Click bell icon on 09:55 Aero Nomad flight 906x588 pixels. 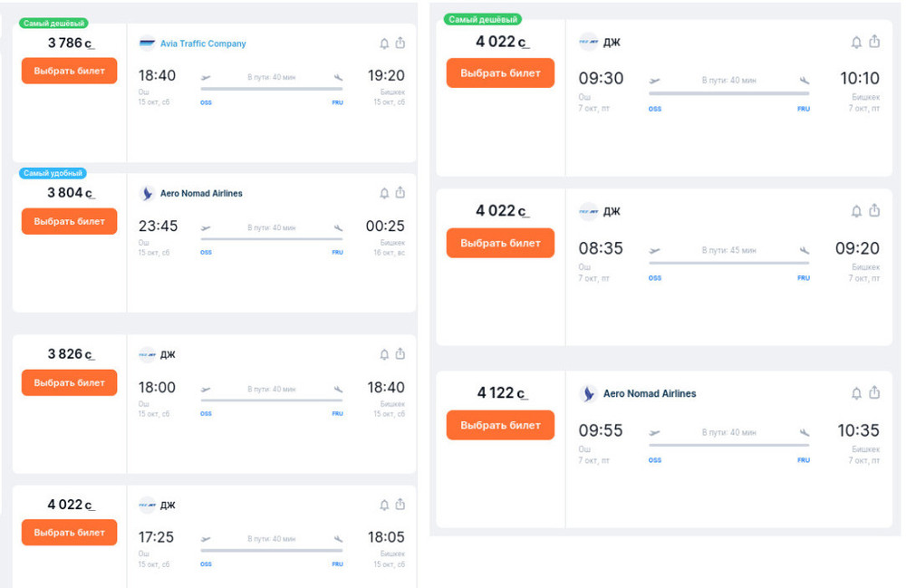coord(856,393)
